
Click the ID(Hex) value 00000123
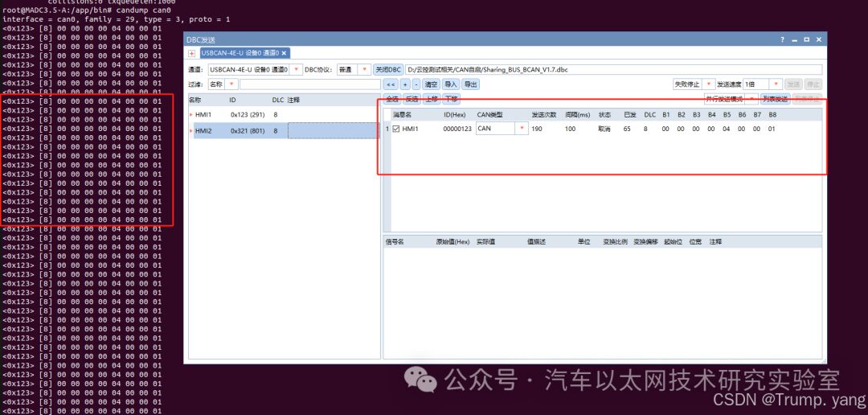coord(457,129)
